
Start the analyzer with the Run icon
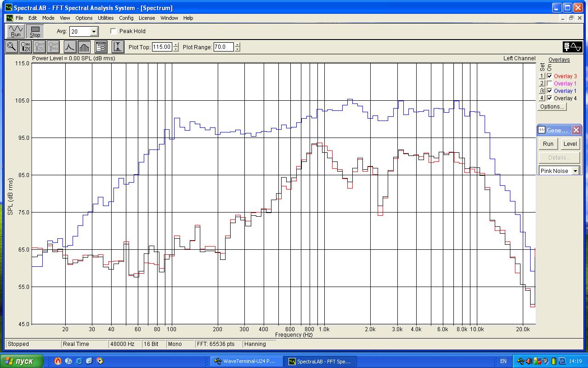pos(16,31)
